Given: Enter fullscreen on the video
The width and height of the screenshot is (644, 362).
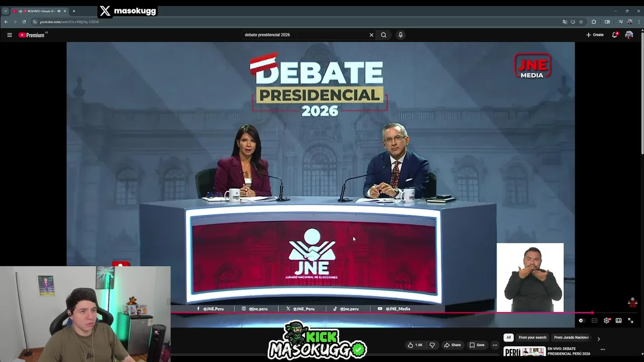Looking at the screenshot, I should (630, 320).
